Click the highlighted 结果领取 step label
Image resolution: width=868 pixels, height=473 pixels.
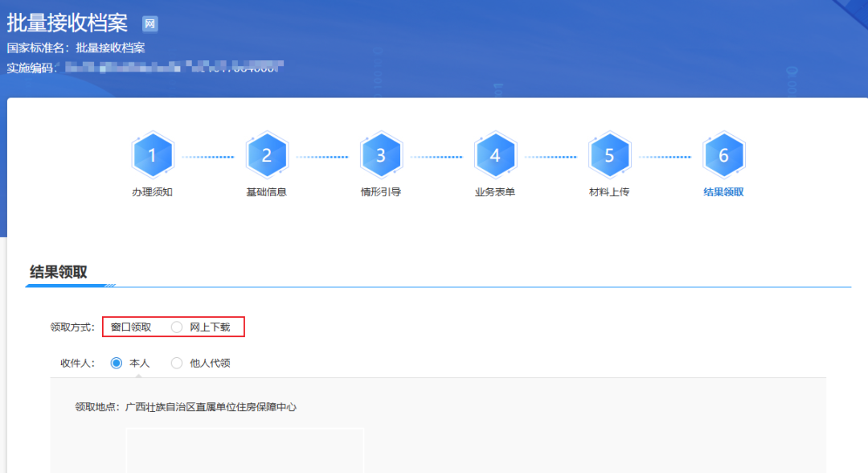click(x=723, y=192)
